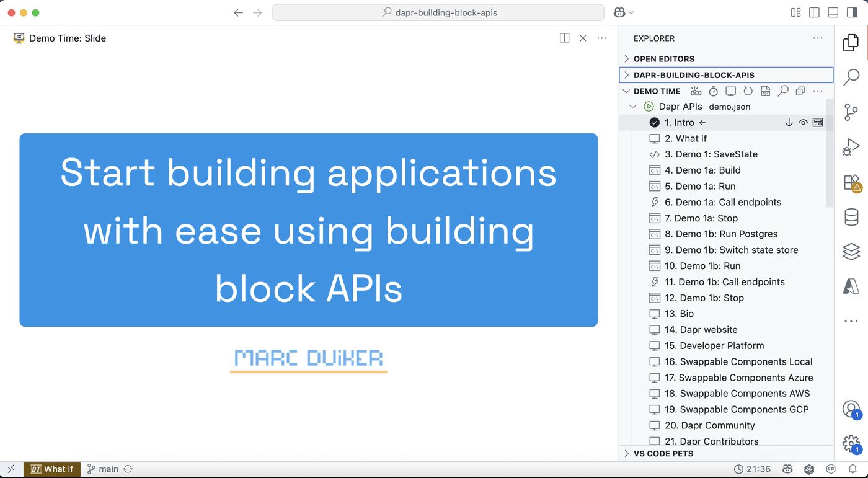The height and width of the screenshot is (478, 868).
Task: Open Demo Time panel more actions ellipsis
Action: click(818, 91)
